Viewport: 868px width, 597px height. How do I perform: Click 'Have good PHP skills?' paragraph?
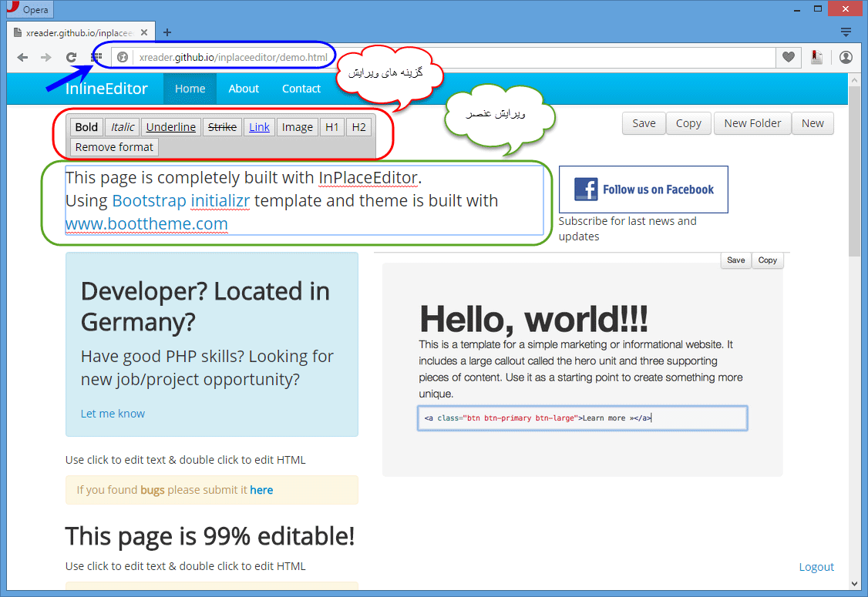(x=207, y=367)
